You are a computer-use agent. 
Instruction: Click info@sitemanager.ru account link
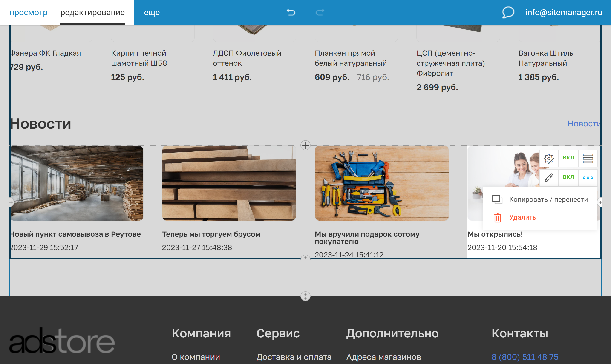[564, 12]
